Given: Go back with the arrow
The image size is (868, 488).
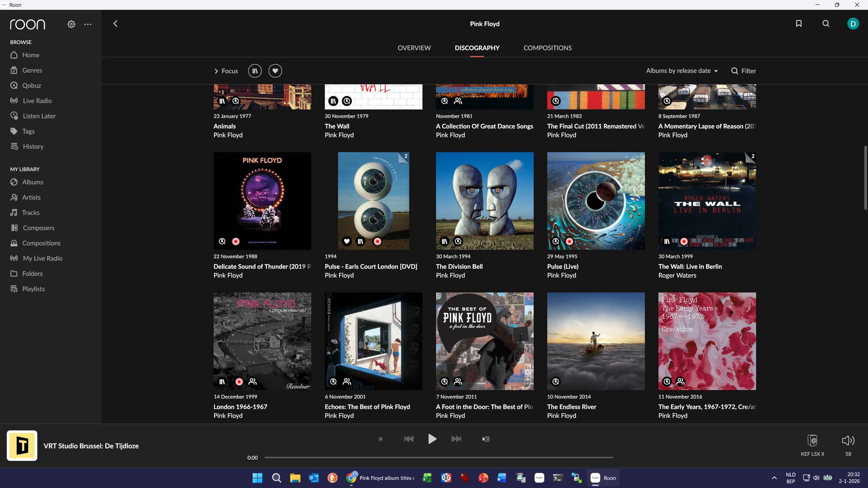Looking at the screenshot, I should point(115,23).
